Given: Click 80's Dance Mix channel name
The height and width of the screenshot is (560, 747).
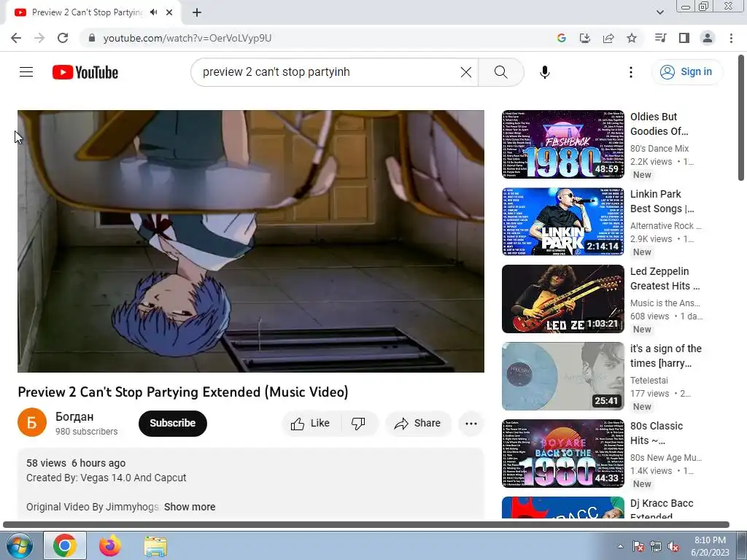Looking at the screenshot, I should pos(659,149).
